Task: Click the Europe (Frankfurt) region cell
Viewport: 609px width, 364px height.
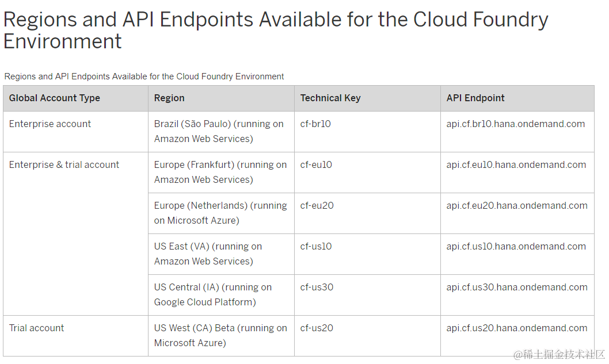Action: (220, 172)
